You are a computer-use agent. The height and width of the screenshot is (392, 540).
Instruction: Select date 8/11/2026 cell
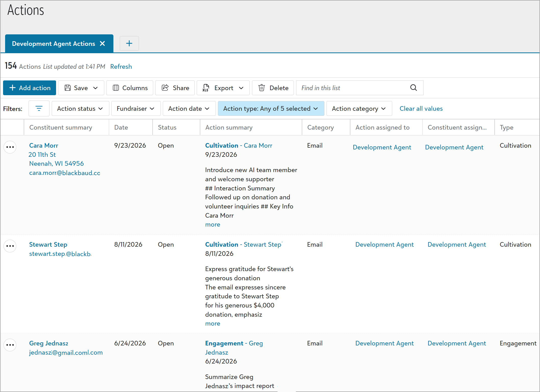[x=128, y=244]
